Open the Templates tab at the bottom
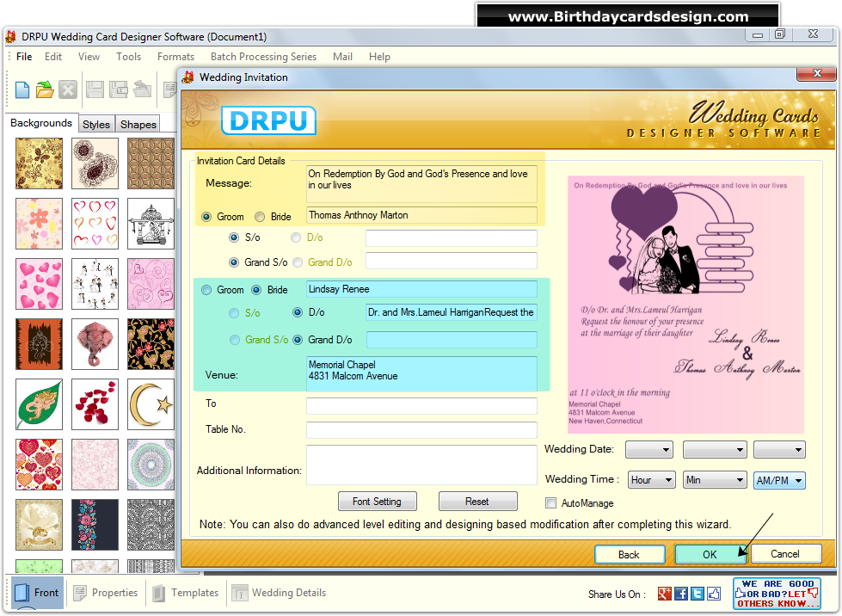Image resolution: width=842 pixels, height=616 pixels. pyautogui.click(x=186, y=593)
